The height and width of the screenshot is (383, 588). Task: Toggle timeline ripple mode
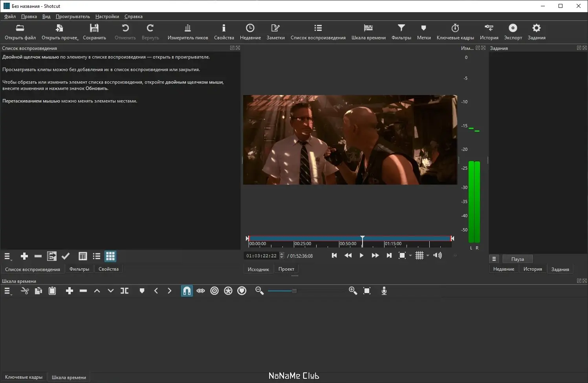214,291
